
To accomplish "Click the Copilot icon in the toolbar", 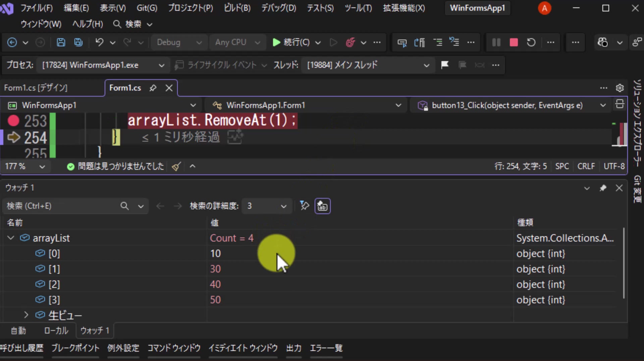I will (602, 42).
